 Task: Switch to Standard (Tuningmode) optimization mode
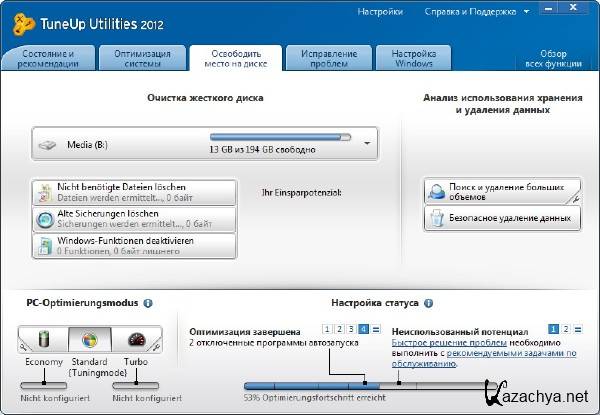(x=90, y=340)
